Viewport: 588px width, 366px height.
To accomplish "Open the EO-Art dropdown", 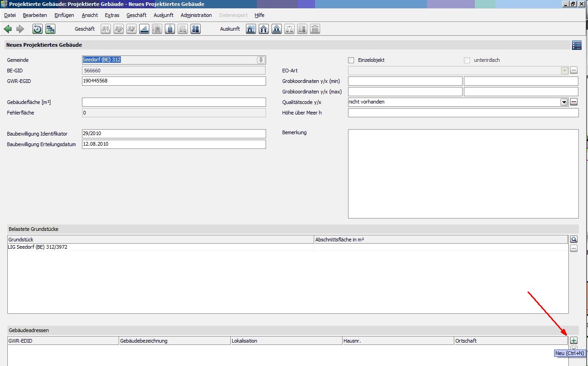I will coord(564,71).
